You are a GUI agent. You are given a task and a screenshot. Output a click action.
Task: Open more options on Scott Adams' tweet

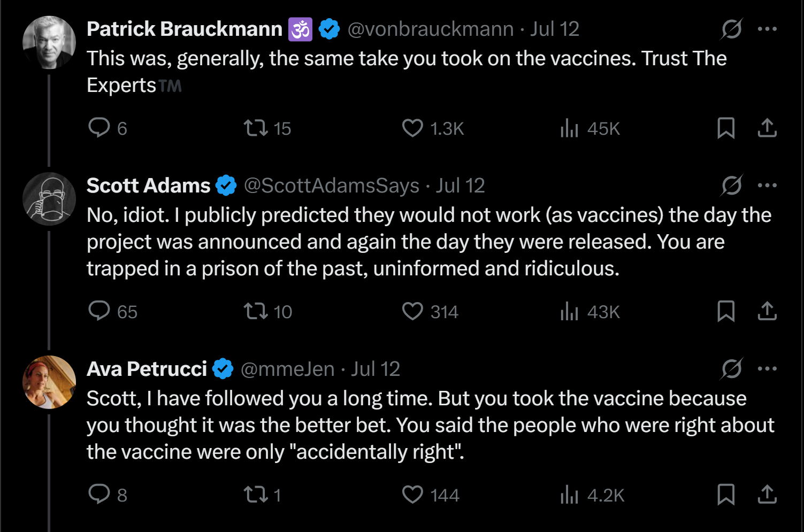[x=767, y=186]
